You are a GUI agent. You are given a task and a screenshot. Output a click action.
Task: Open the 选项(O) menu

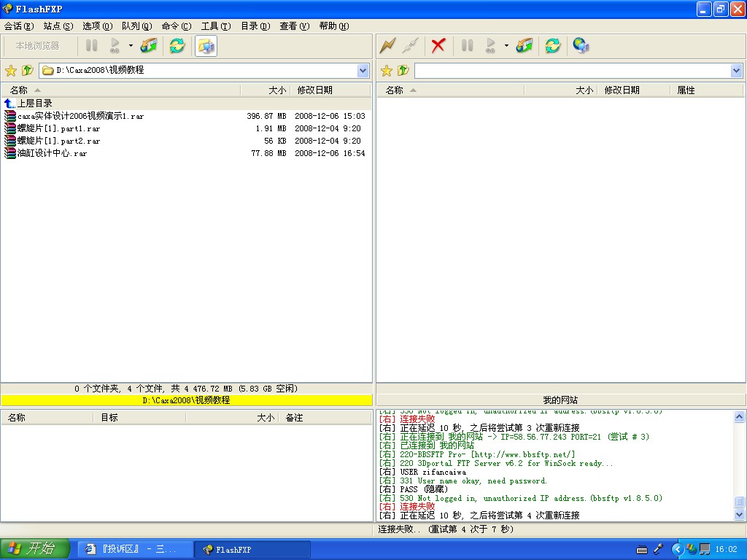[98, 26]
